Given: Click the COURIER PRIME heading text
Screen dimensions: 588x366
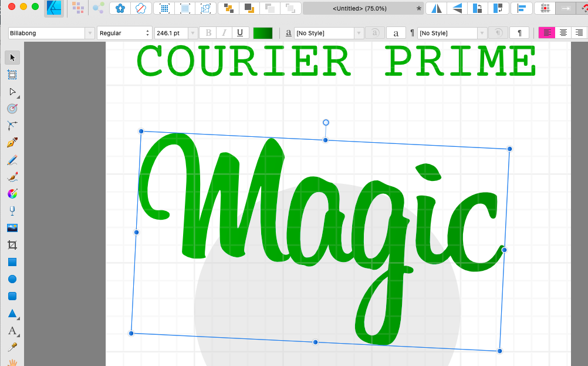Looking at the screenshot, I should point(337,61).
